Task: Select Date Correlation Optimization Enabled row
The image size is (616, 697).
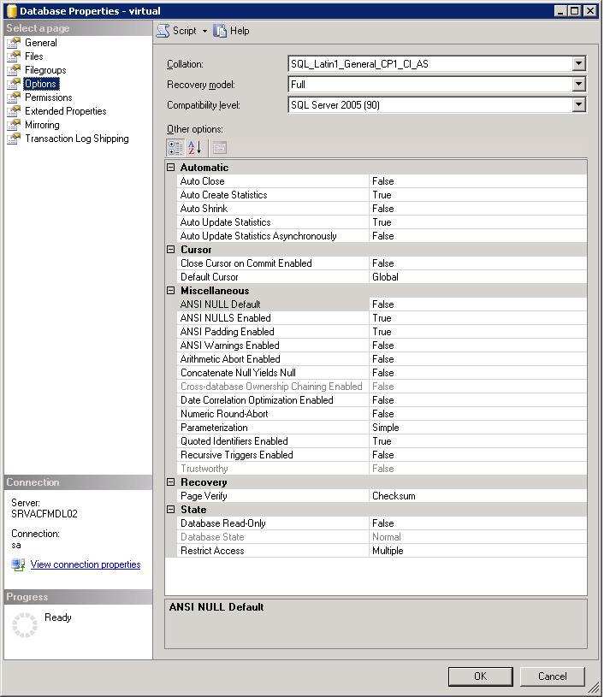Action: (382, 400)
